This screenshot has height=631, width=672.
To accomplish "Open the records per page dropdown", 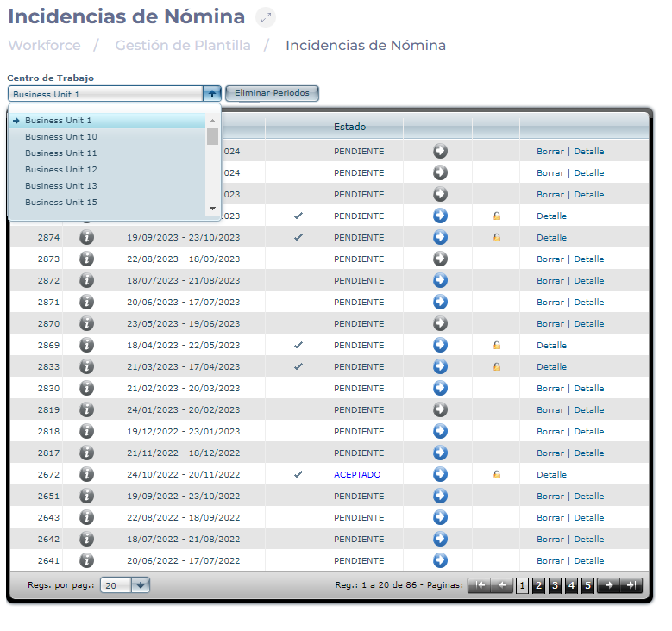I will click(x=141, y=584).
